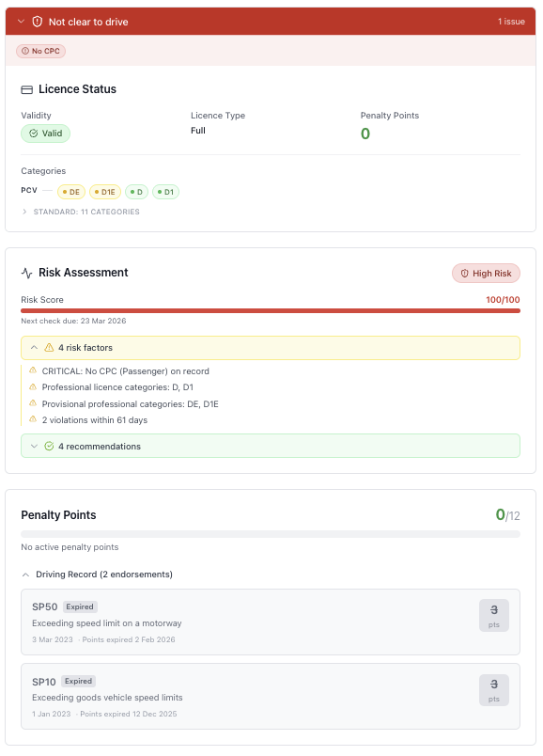Expand STANDARD: 11 CATEGORIES
The image size is (543, 756).
click(x=24, y=212)
